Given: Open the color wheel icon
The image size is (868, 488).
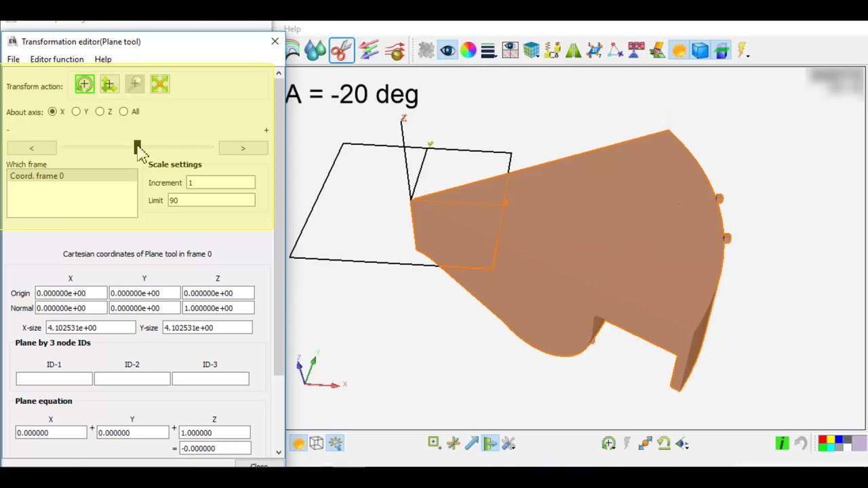Looking at the screenshot, I should click(x=468, y=51).
